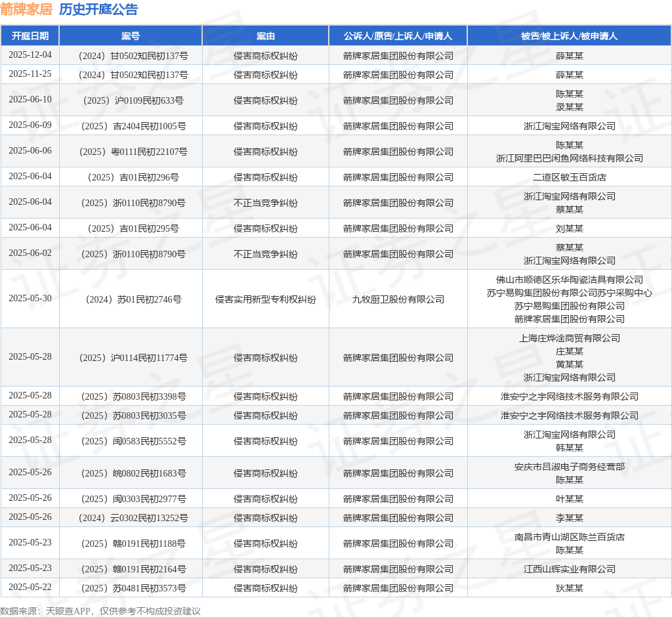The height and width of the screenshot is (617, 672).
Task: Click the 案由 column header
Action: [x=265, y=36]
